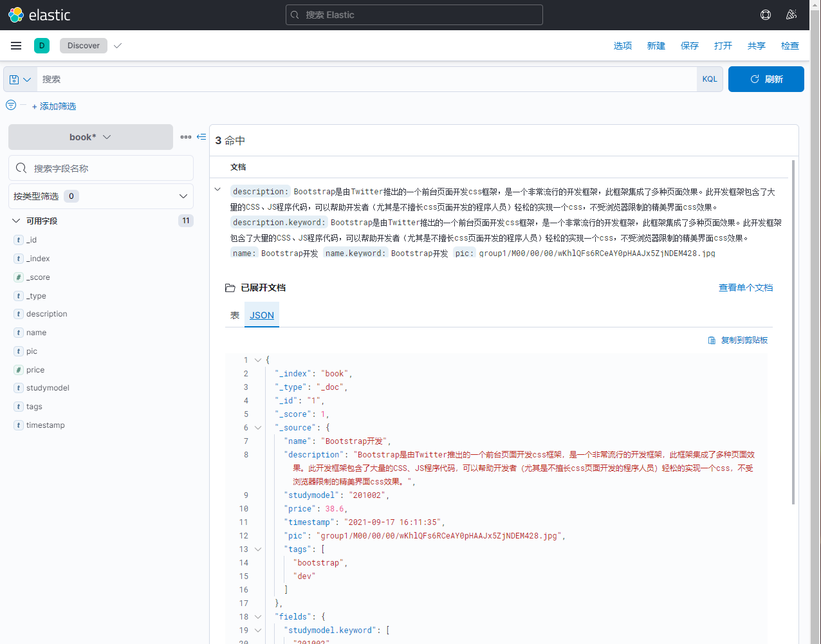This screenshot has height=644, width=821.
Task: Click the filter options circle icon
Action: 11,105
